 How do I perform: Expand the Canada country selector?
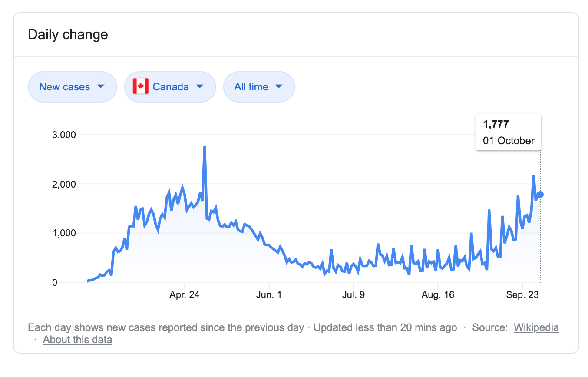click(x=170, y=87)
